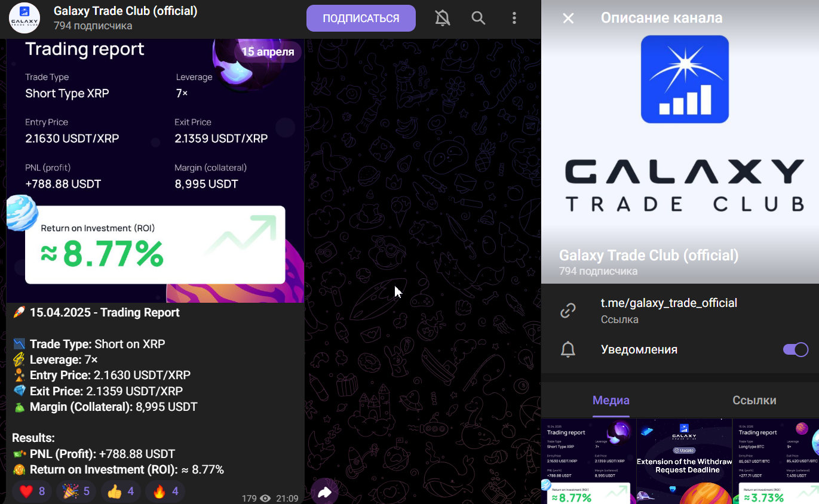Open search in the channel header
The height and width of the screenshot is (504, 819).
coord(478,19)
